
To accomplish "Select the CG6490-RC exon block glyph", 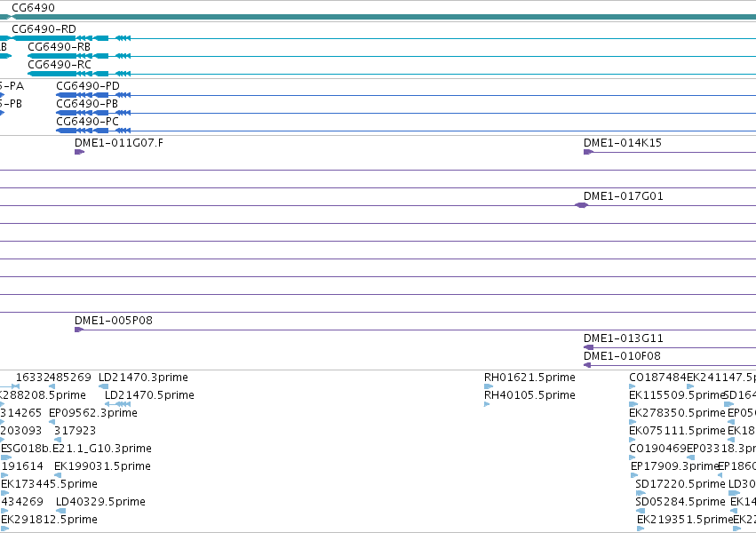I will point(52,74).
